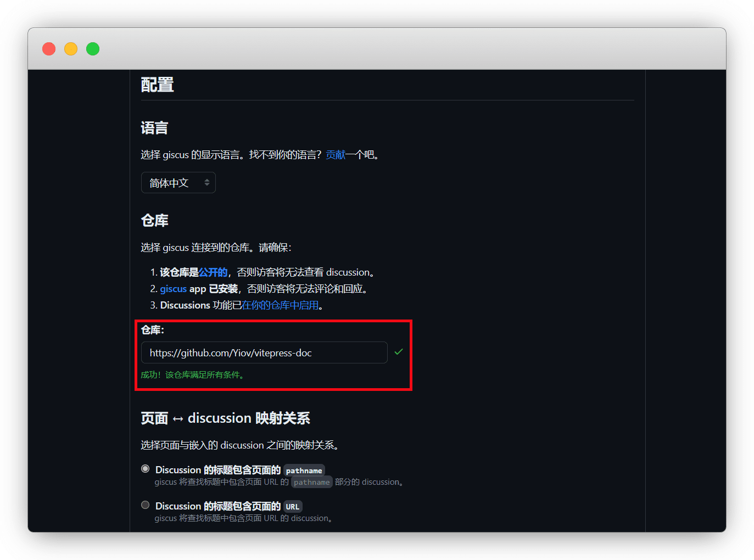Click the URL code badge in the second option's title
The image size is (754, 560).
(x=292, y=507)
